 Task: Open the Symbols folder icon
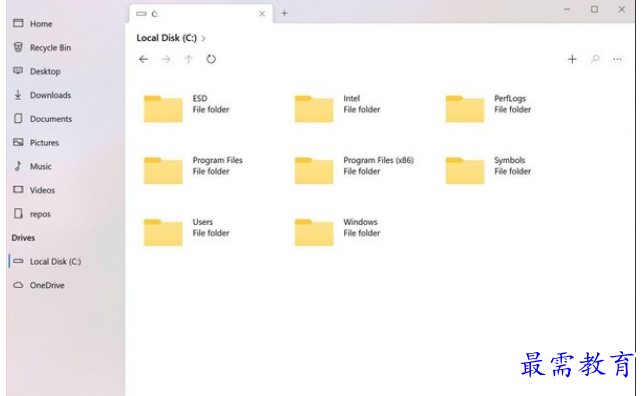click(x=465, y=170)
